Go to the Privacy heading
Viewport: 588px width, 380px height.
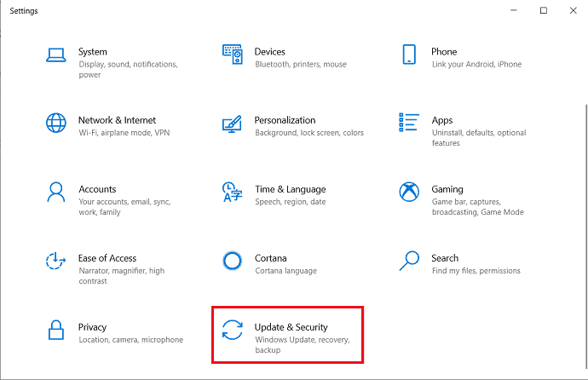[93, 327]
